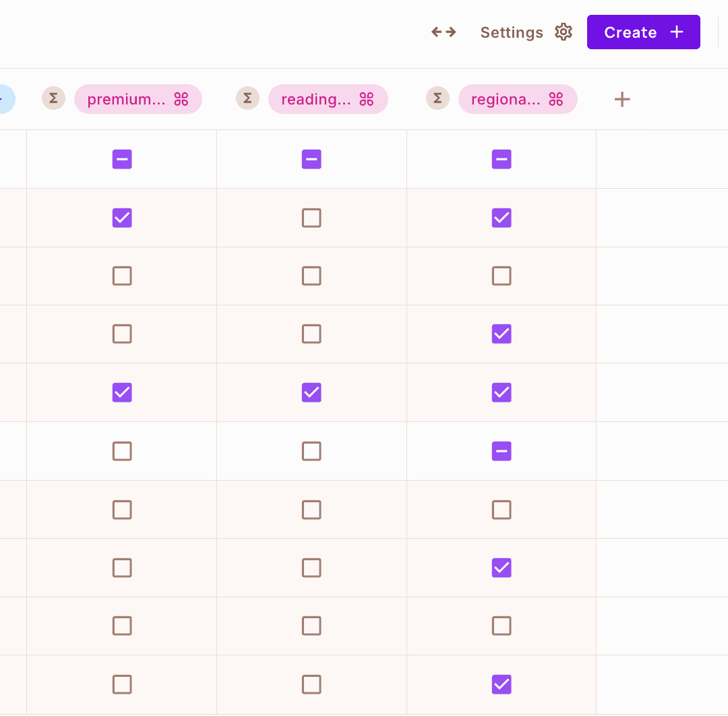This screenshot has height=716, width=728.
Task: Uncheck the regiona checkbox in fourth row
Action: pyautogui.click(x=502, y=334)
